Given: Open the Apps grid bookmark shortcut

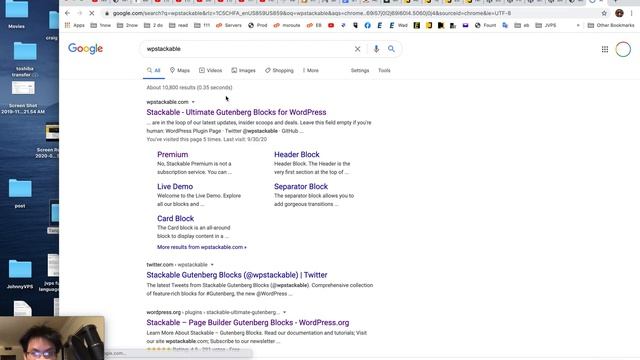Looking at the screenshot, I should coord(74,25).
